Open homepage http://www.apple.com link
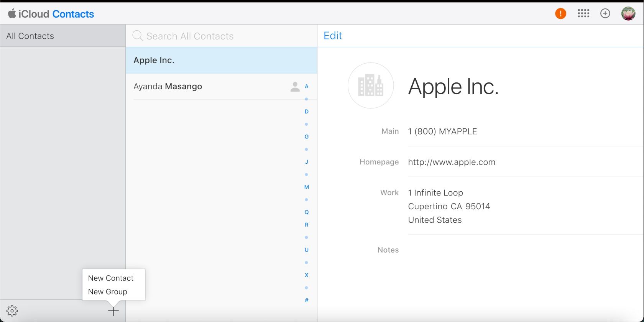644x322 pixels. 452,162
